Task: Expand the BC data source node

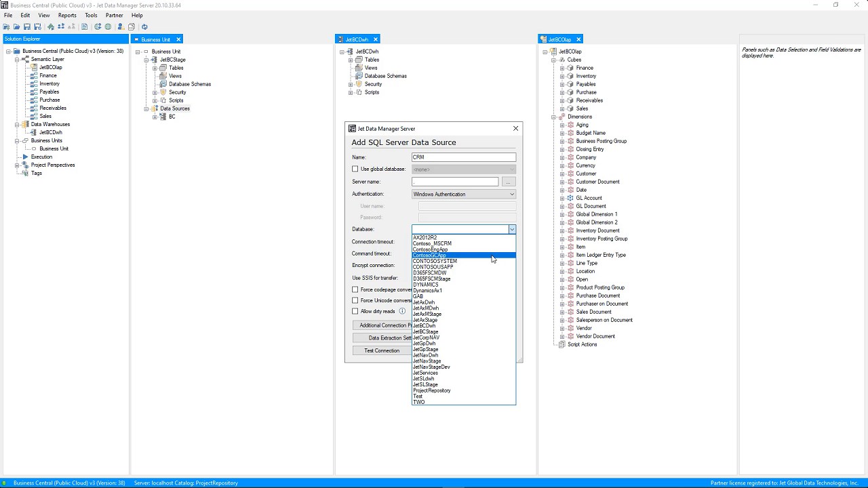Action: [155, 117]
